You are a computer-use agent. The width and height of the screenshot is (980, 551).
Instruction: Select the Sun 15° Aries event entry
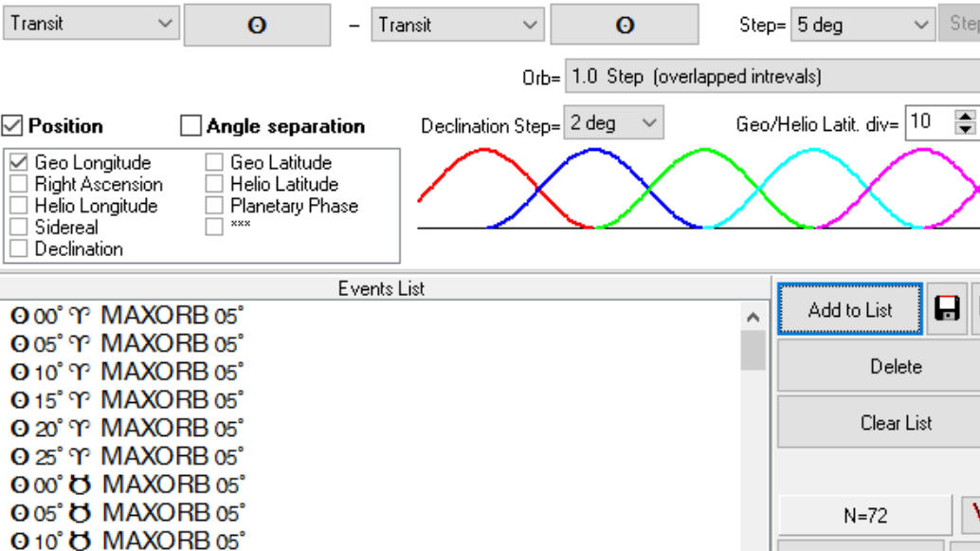pyautogui.click(x=126, y=399)
